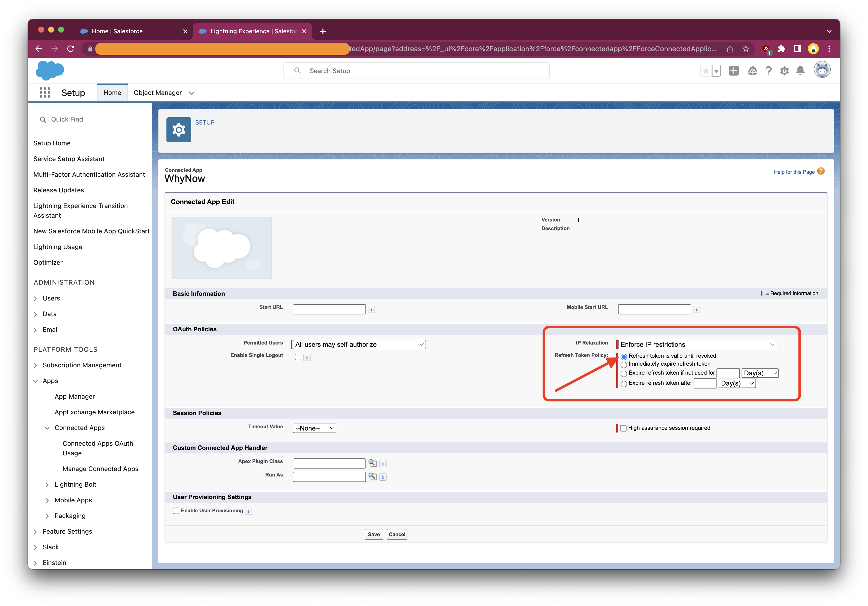Switch to the Lightning Experience browser tab
Image resolution: width=868 pixels, height=606 pixels.
point(253,31)
